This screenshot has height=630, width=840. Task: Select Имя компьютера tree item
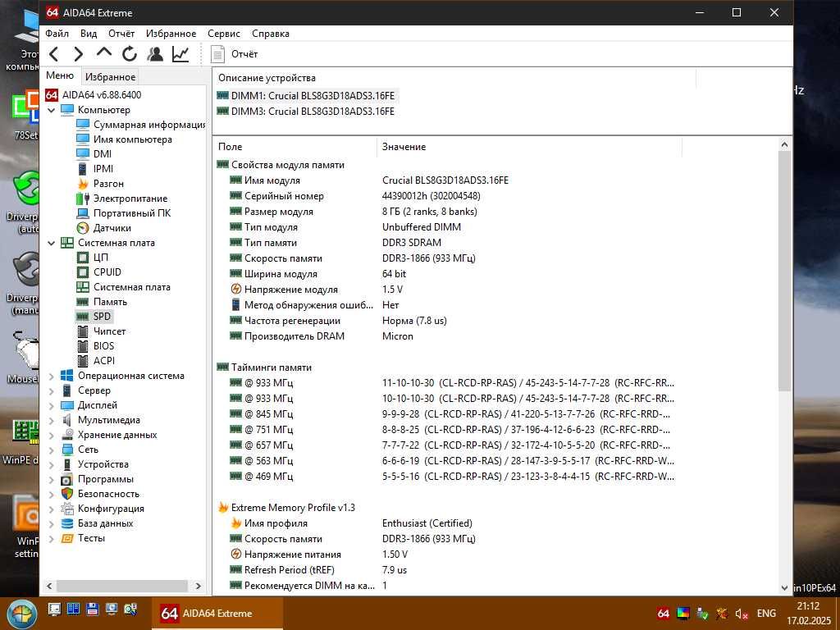click(125, 139)
